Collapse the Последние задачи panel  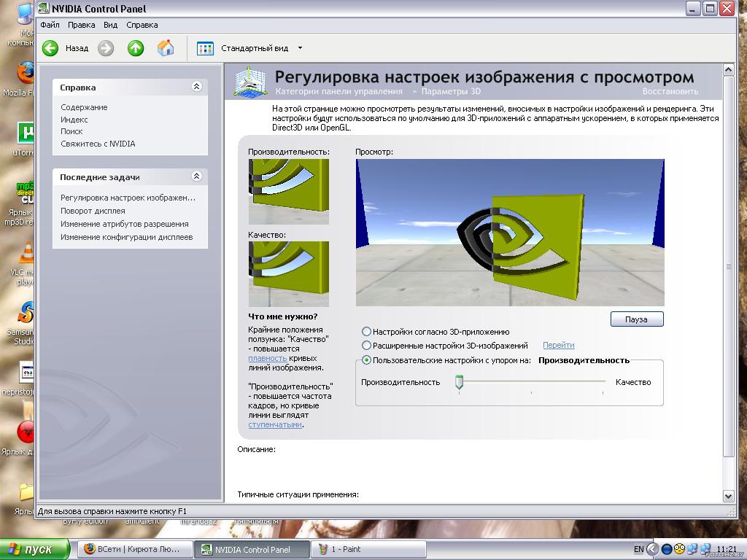point(196,176)
